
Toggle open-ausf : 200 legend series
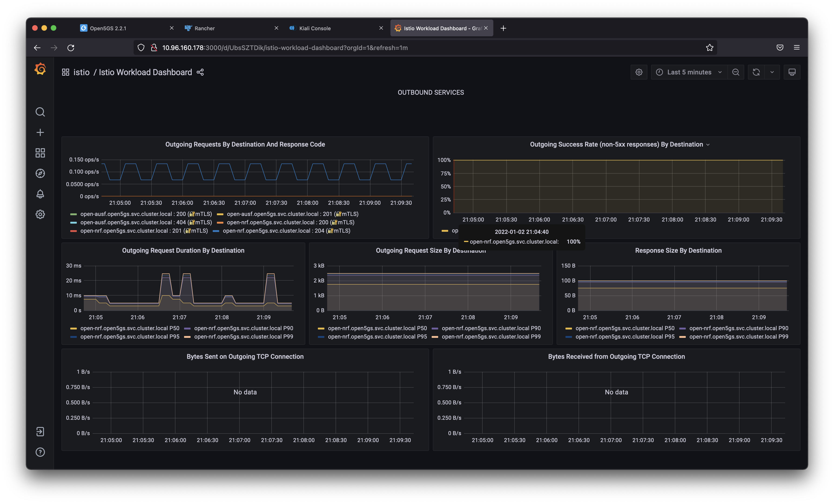click(x=146, y=214)
